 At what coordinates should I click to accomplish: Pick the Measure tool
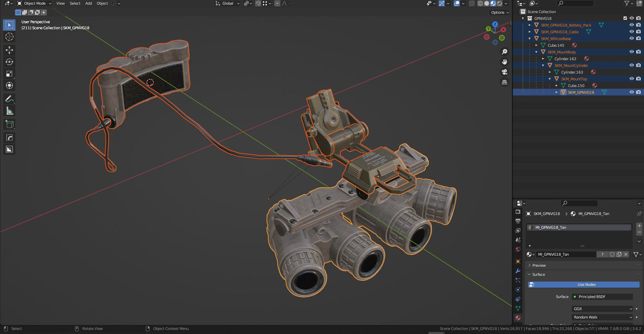pos(9,111)
